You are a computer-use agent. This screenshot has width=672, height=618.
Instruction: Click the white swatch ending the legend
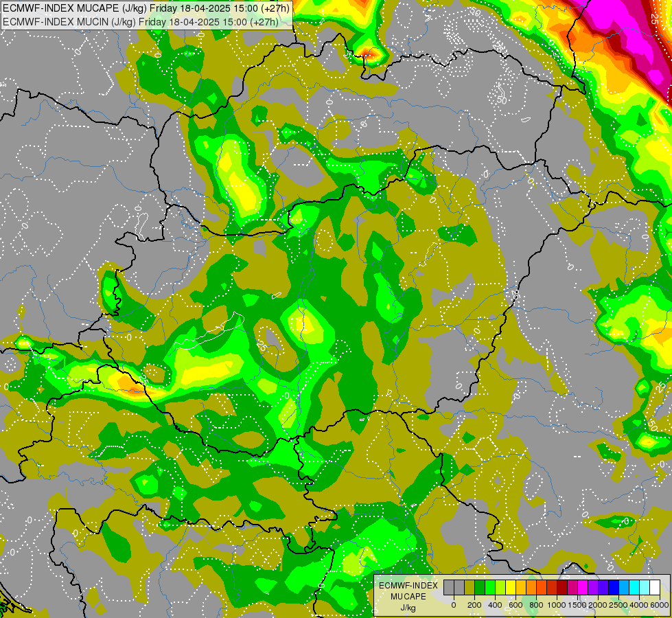pyautogui.click(x=656, y=588)
